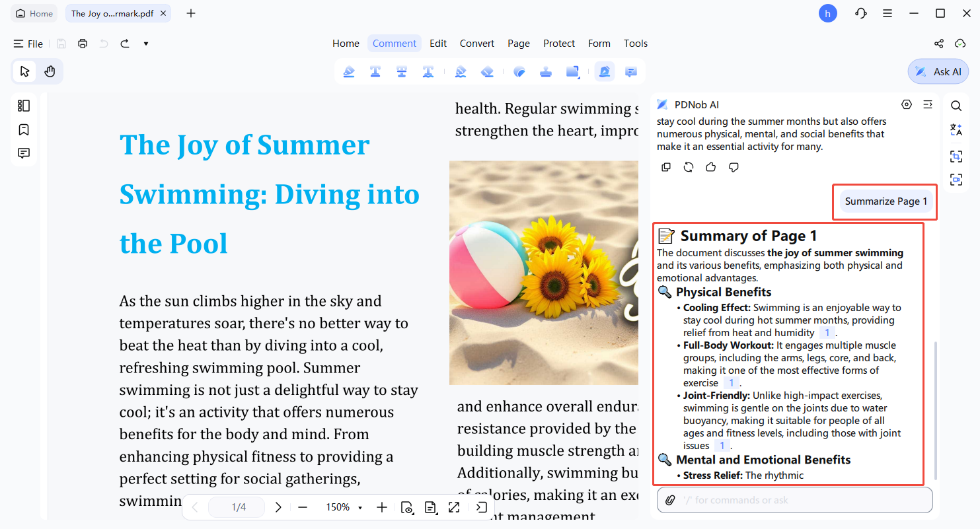Viewport: 980px width, 529px height.
Task: Click the AI command input field
Action: pyautogui.click(x=793, y=500)
